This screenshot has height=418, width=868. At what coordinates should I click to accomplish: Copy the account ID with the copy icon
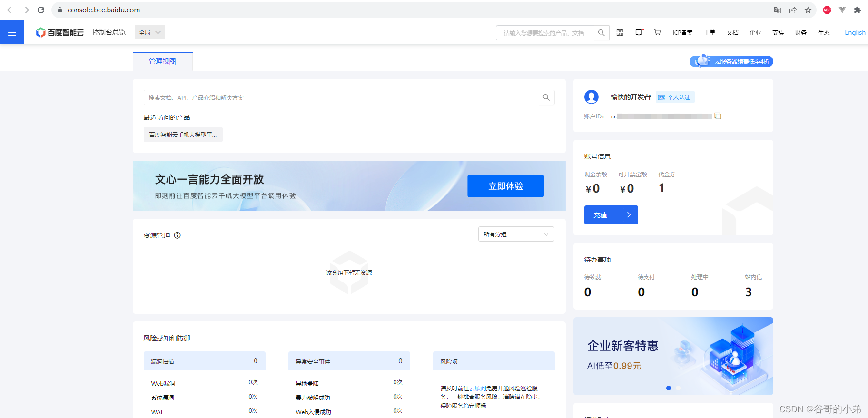[718, 116]
